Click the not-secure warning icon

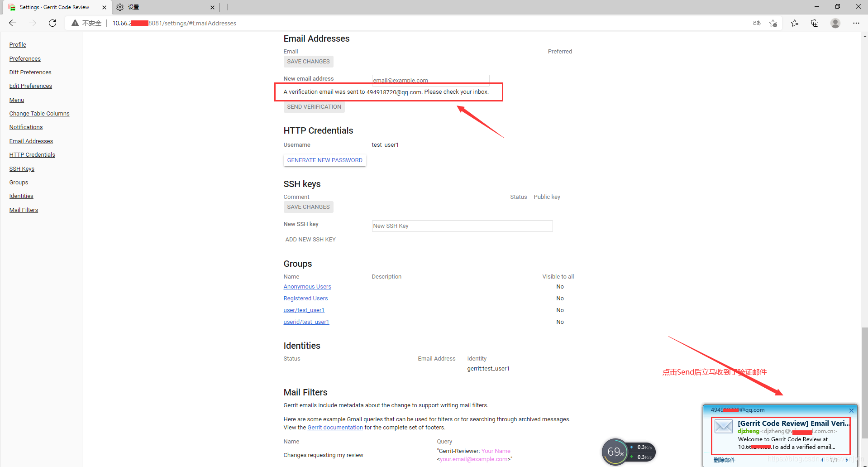pos(75,23)
